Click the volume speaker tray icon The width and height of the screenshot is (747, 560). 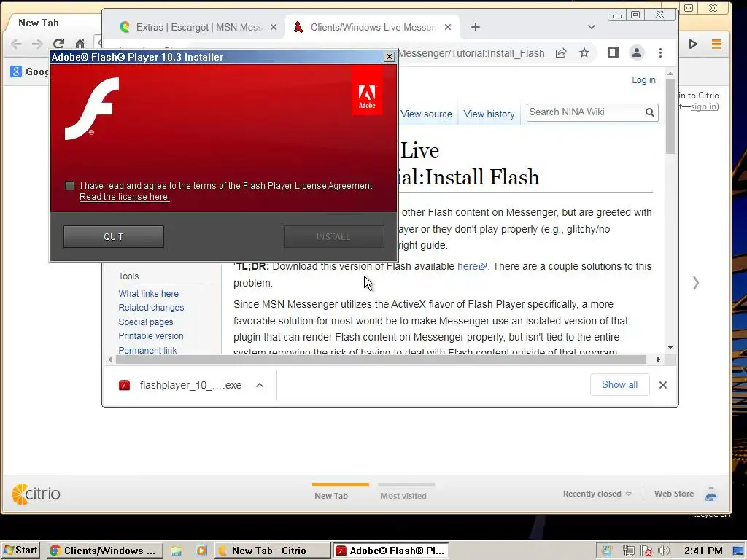pyautogui.click(x=663, y=551)
